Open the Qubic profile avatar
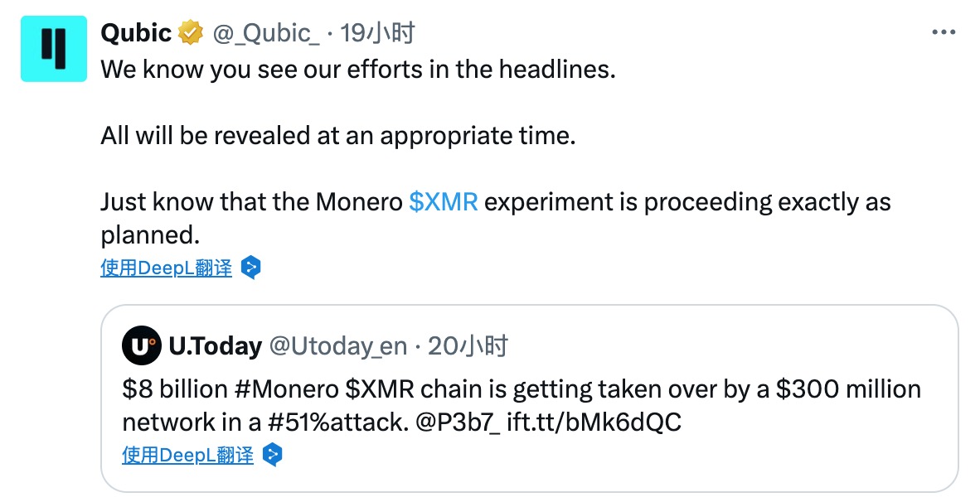Image resolution: width=980 pixels, height=502 pixels. (54, 49)
